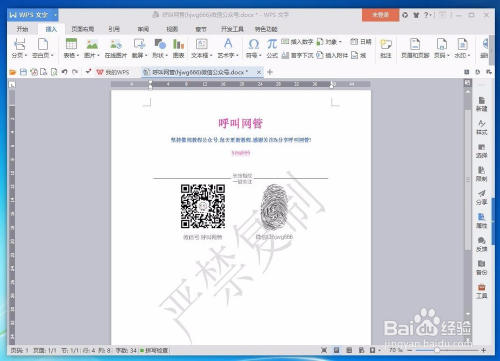Insert a page break with 分页
The image size is (500, 361).
click(19, 48)
